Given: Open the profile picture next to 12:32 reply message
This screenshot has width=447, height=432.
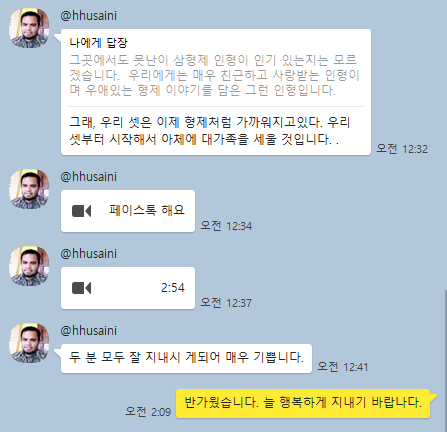Looking at the screenshot, I should pos(29,28).
